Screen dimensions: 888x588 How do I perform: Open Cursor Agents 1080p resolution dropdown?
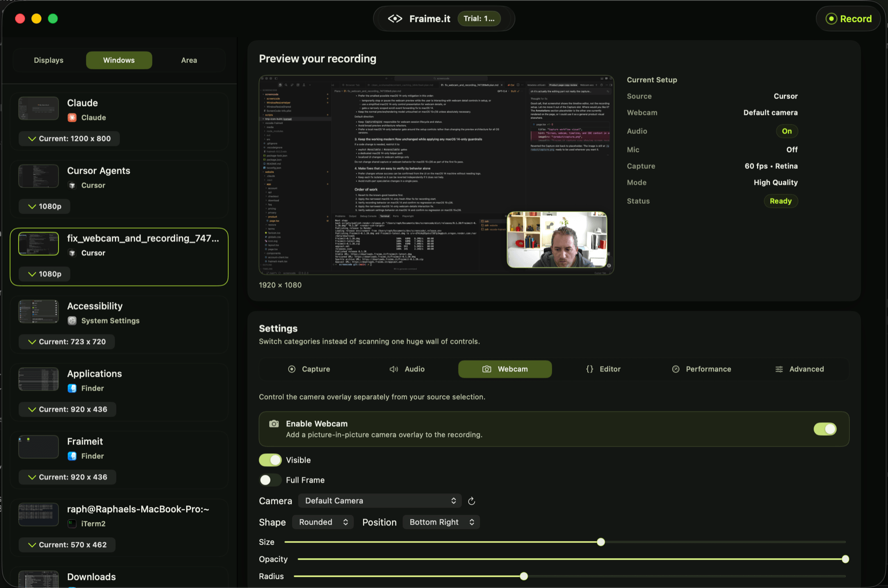44,207
